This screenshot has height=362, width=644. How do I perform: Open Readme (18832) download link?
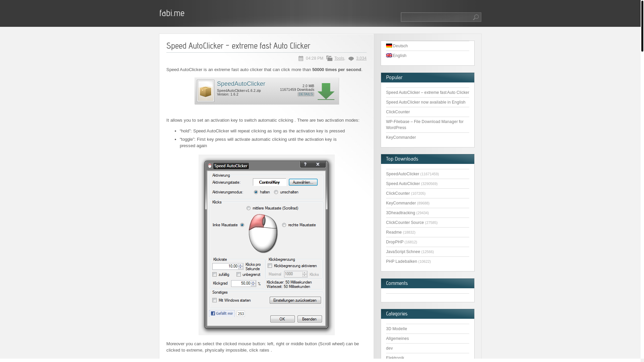click(x=394, y=232)
